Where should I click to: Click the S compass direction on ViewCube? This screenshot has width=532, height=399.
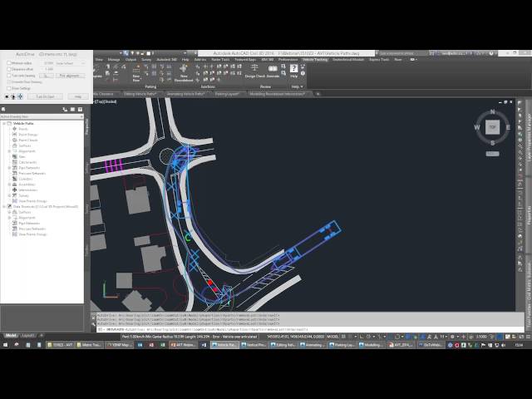pos(493,143)
